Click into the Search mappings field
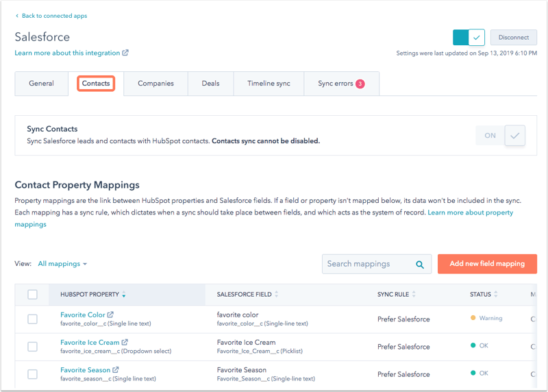The image size is (548, 392). 367,264
